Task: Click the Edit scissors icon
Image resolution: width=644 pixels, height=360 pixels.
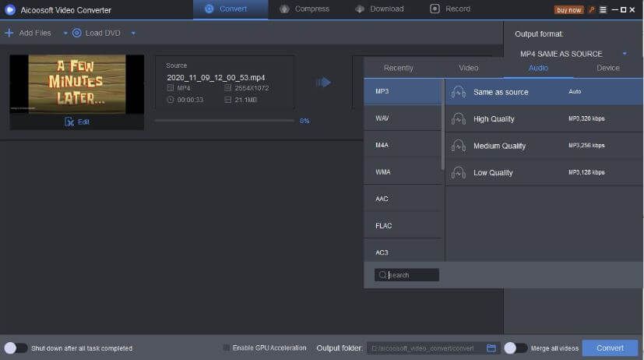Action: coord(69,122)
